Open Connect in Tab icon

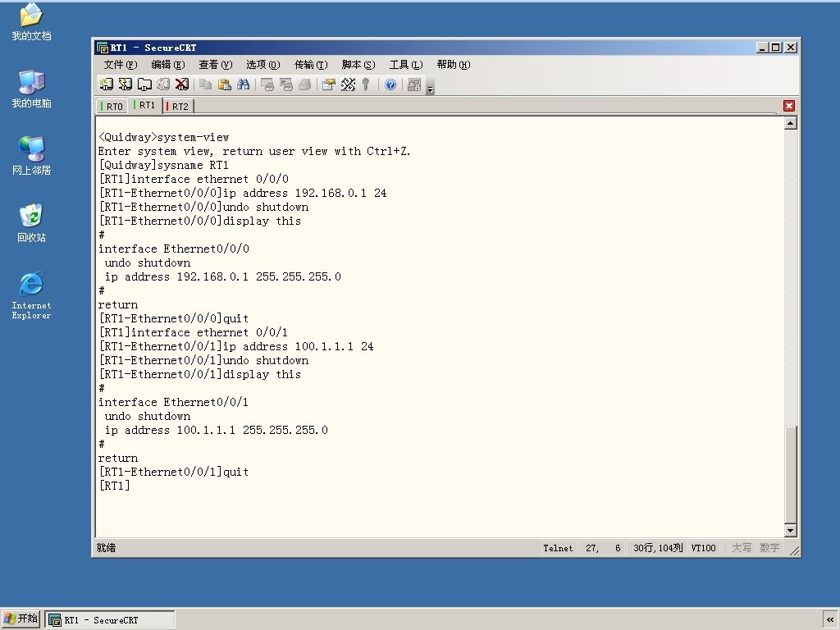click(144, 84)
